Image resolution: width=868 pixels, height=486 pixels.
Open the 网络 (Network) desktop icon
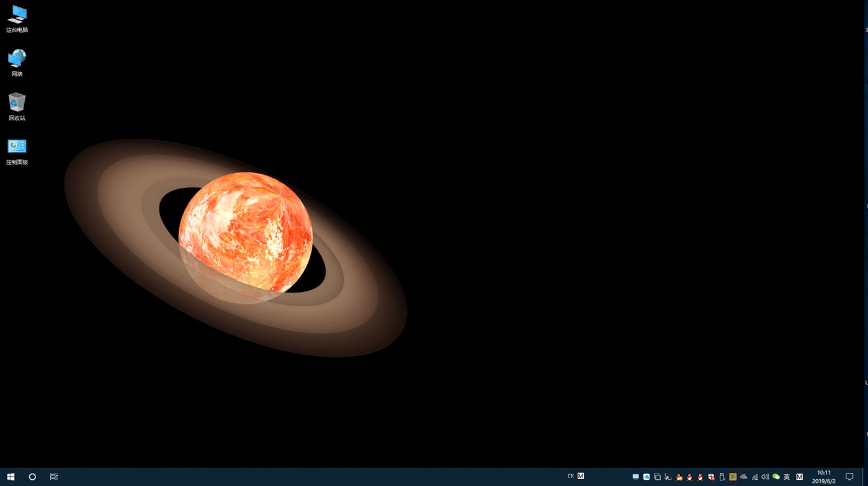coord(17,61)
